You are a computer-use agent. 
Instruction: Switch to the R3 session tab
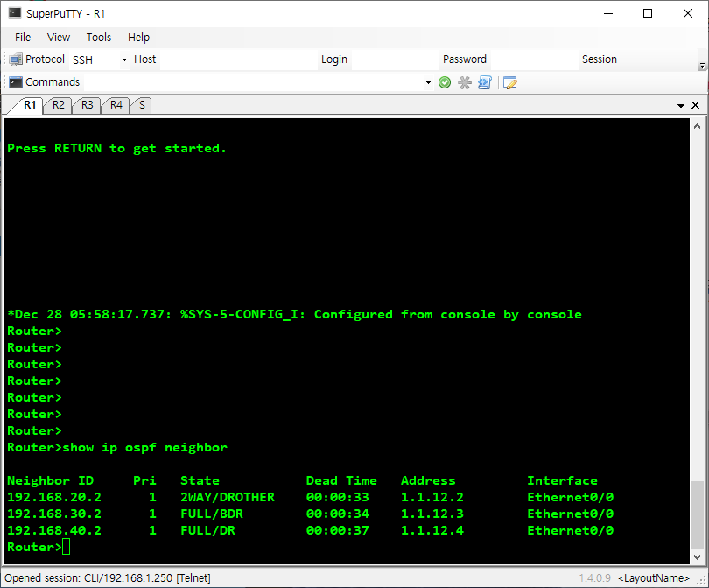coord(87,105)
